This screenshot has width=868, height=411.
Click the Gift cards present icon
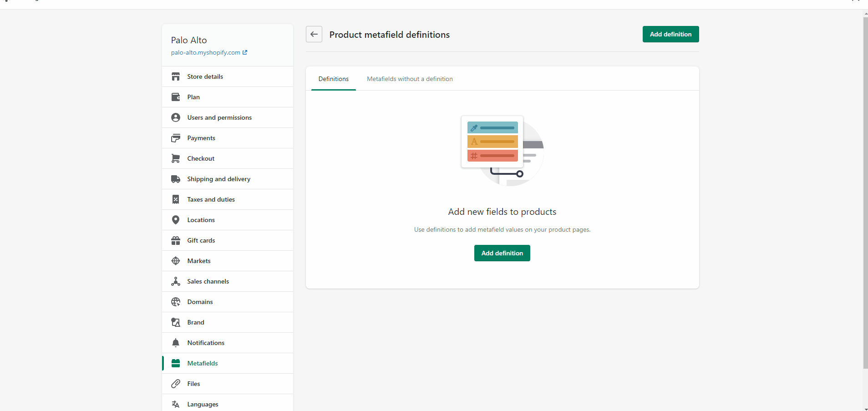[176, 240]
